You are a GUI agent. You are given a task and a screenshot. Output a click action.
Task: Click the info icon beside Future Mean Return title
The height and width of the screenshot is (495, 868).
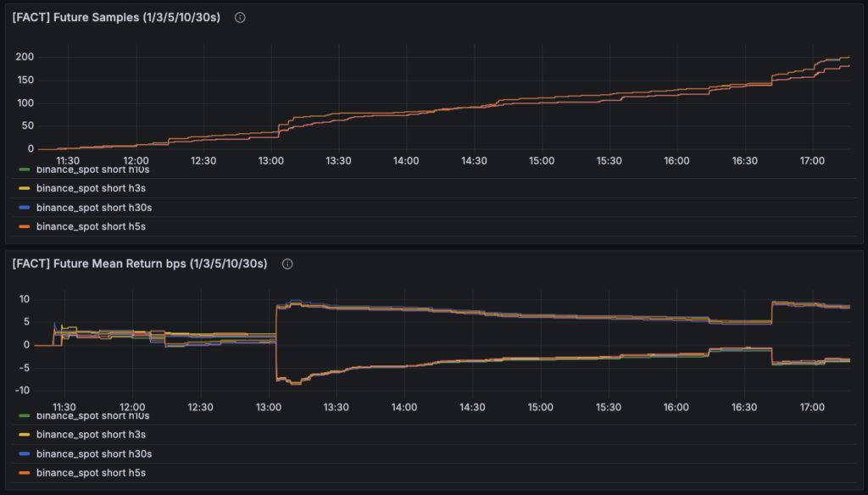point(287,264)
